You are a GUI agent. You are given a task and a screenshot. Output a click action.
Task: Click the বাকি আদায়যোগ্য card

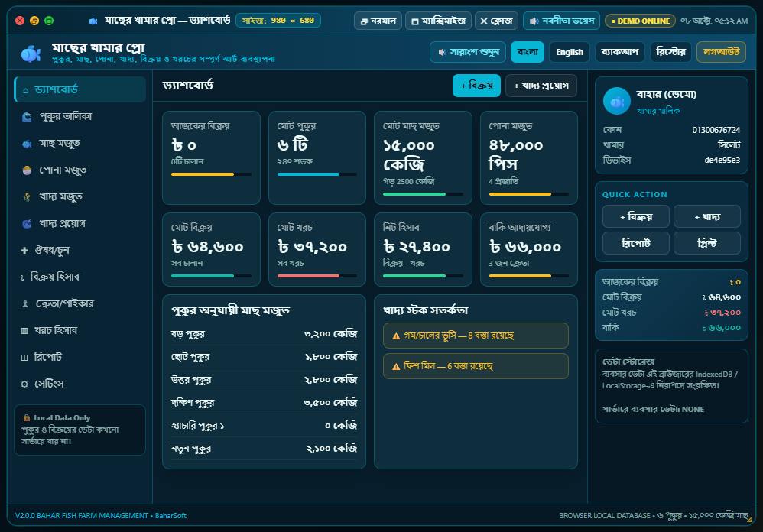(x=529, y=249)
